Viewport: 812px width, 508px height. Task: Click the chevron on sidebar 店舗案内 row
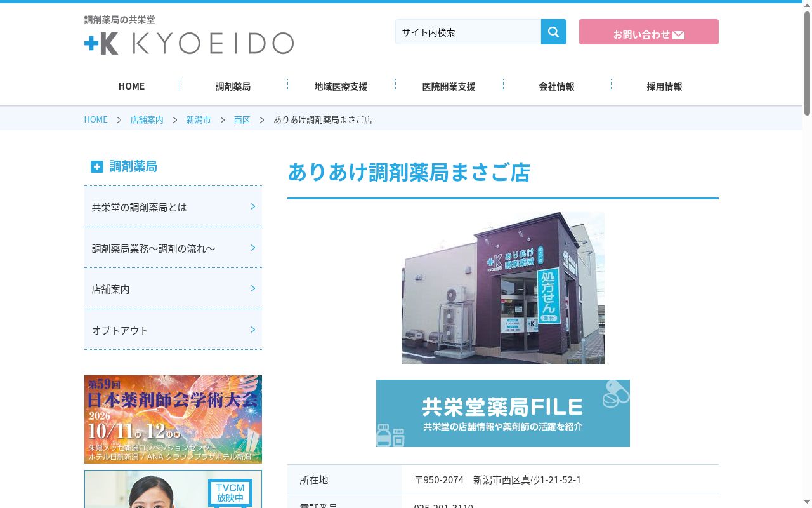point(252,288)
